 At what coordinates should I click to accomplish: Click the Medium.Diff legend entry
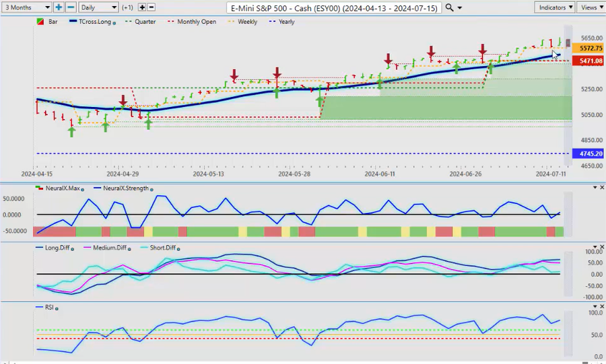[109, 248]
